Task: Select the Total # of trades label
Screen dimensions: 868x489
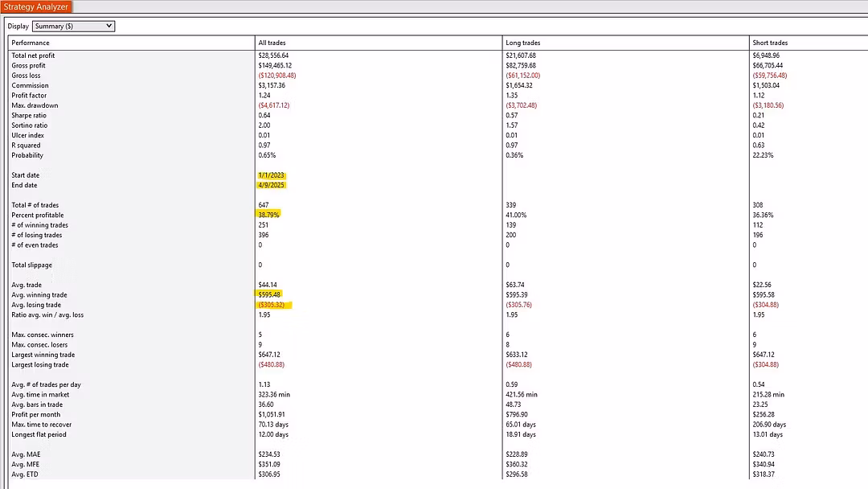Action: click(x=35, y=205)
